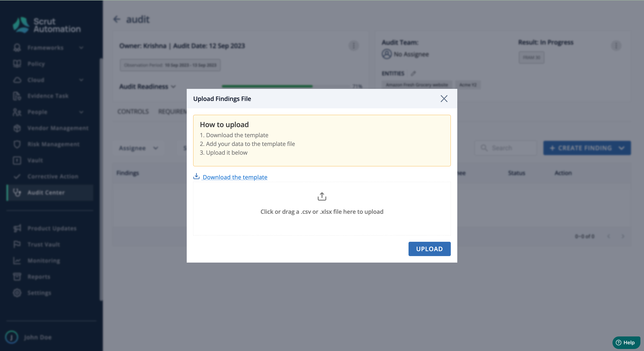Click the Audit Center stethoscope icon
Screen dimensions: 644x351
17,193
